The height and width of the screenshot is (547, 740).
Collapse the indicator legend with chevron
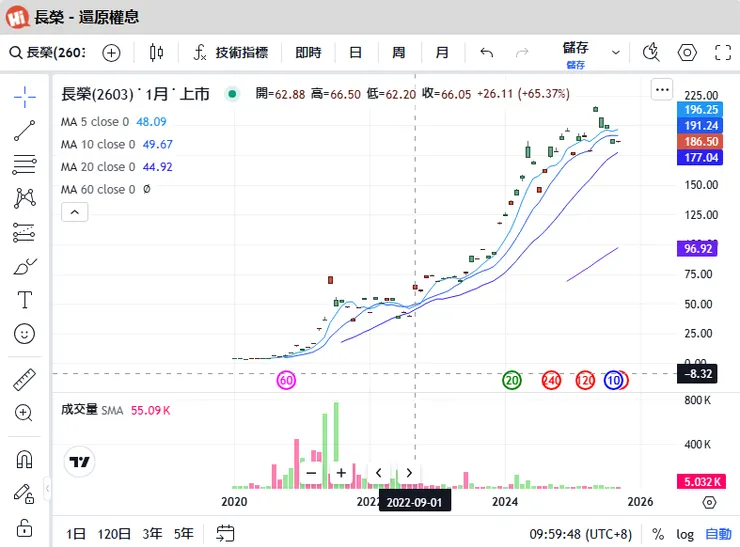pyautogui.click(x=75, y=212)
